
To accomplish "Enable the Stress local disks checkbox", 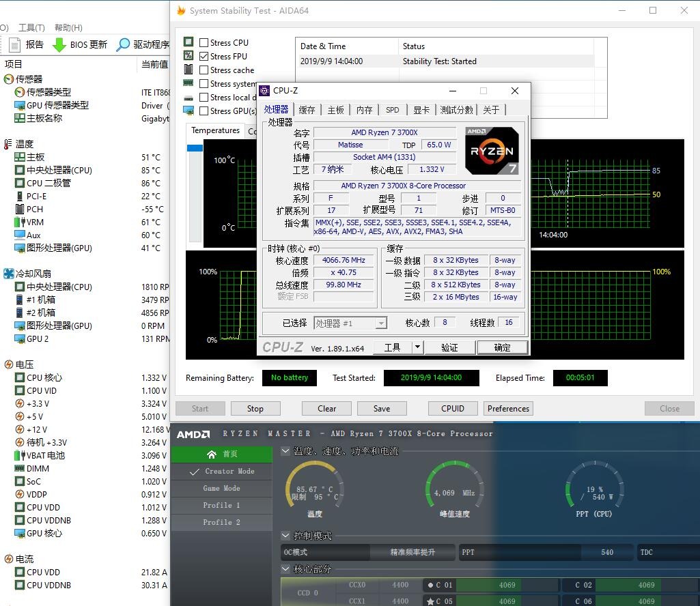I will [204, 98].
